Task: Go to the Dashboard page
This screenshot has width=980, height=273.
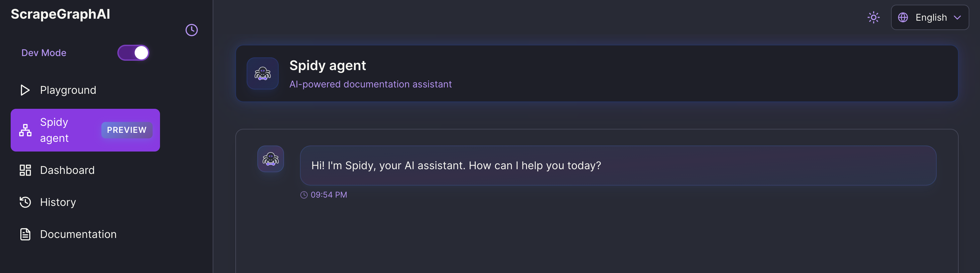Action: click(85, 170)
